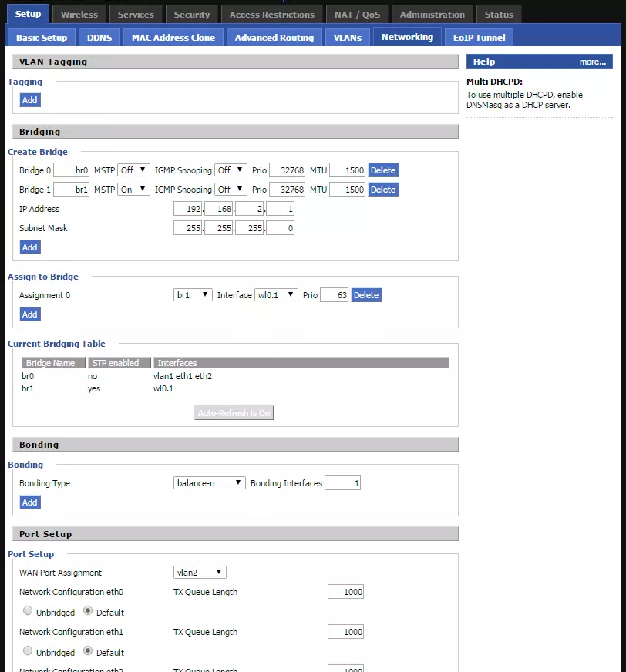Open the WAN Port Assignment dropdown
Viewport: 626px width, 672px height.
[200, 572]
